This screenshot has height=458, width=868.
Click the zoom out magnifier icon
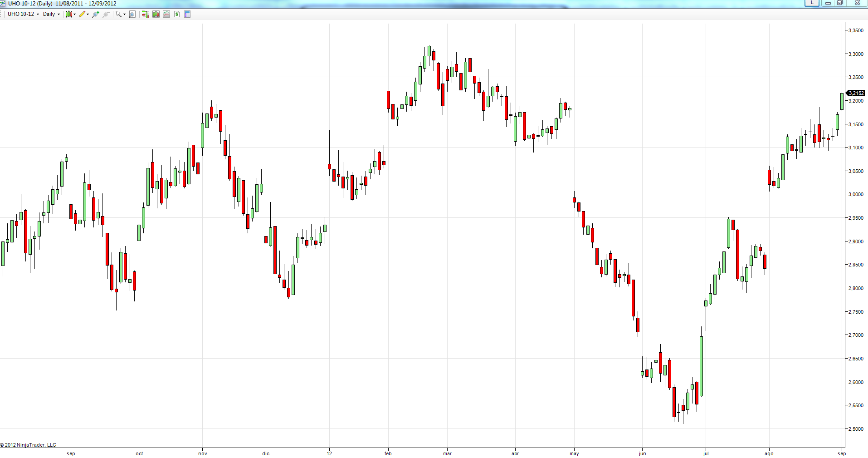(106, 14)
